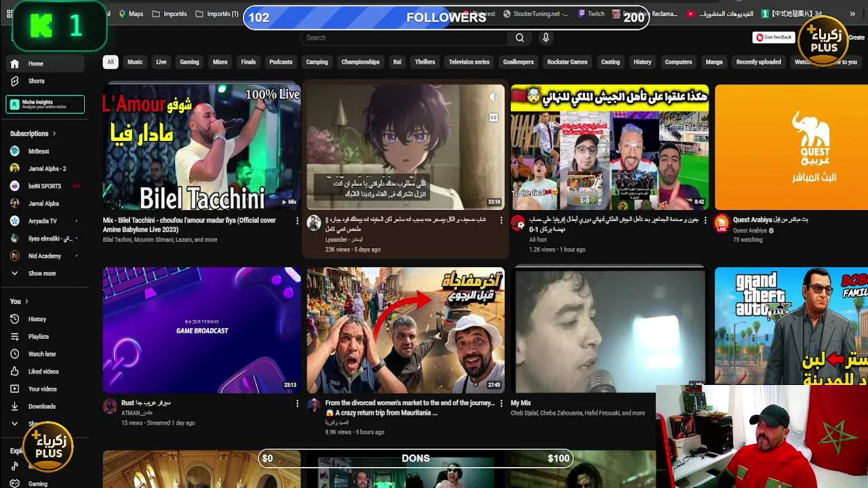Open the Quest Arabiya elephant thumbnail
The width and height of the screenshot is (868, 488).
(791, 147)
